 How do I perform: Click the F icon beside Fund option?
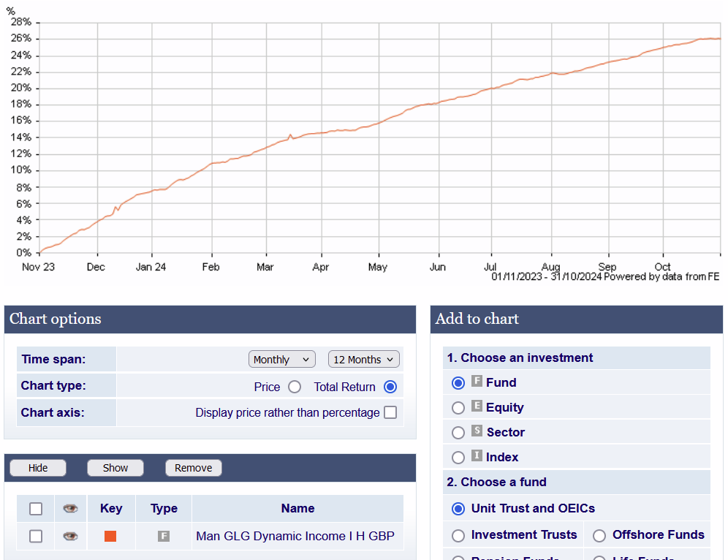coord(477,382)
